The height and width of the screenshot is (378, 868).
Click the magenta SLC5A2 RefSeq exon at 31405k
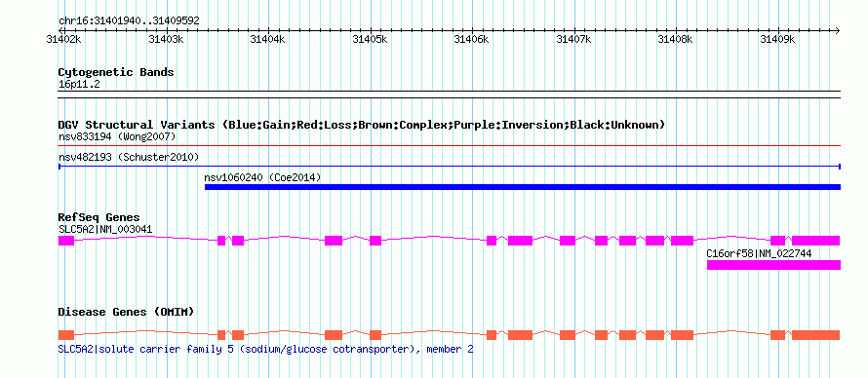(375, 241)
